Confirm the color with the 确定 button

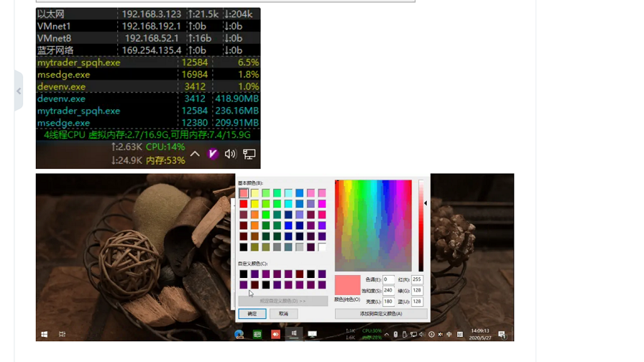(x=252, y=314)
